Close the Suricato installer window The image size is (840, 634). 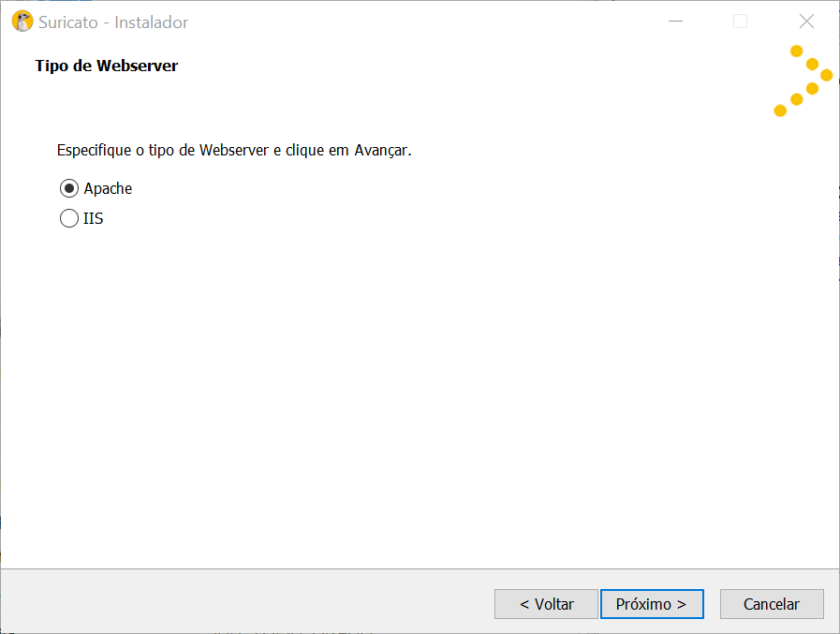[806, 22]
